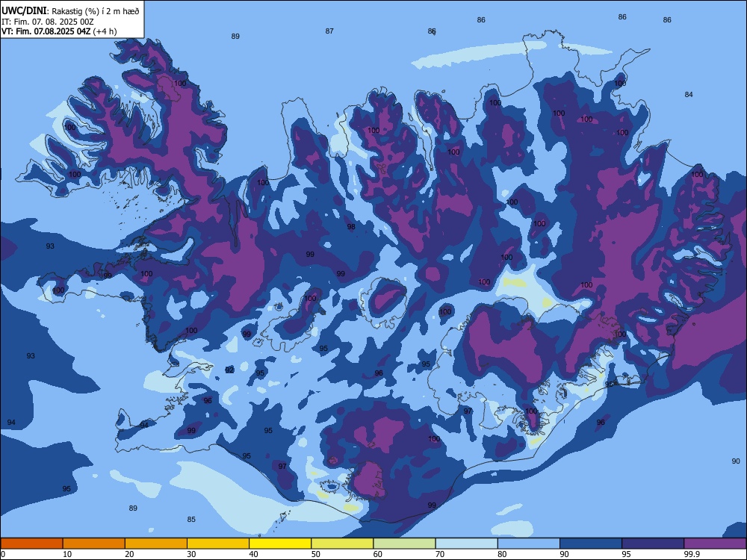Click the dark indigo 95–99.9 legend swatch
This screenshot has height=560, width=747.
[653, 544]
